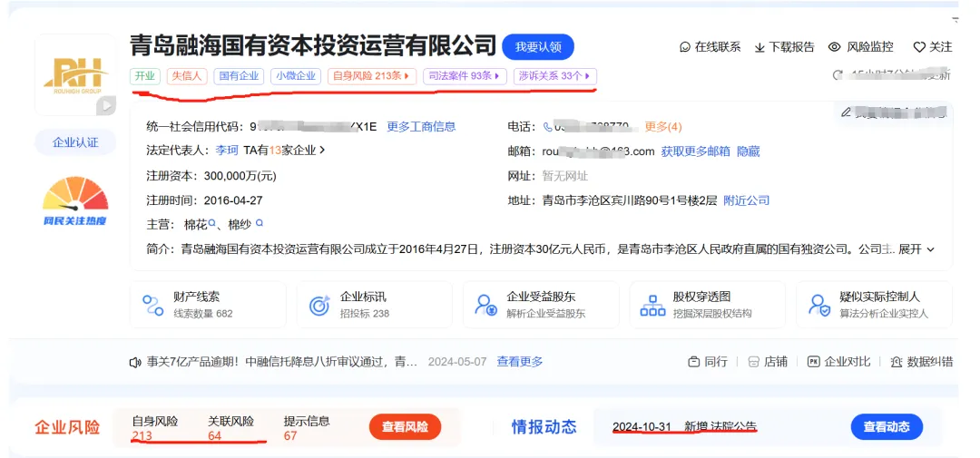The image size is (980, 458).
Task: Open 股权穿透图 hierarchy icon
Action: coord(652,305)
